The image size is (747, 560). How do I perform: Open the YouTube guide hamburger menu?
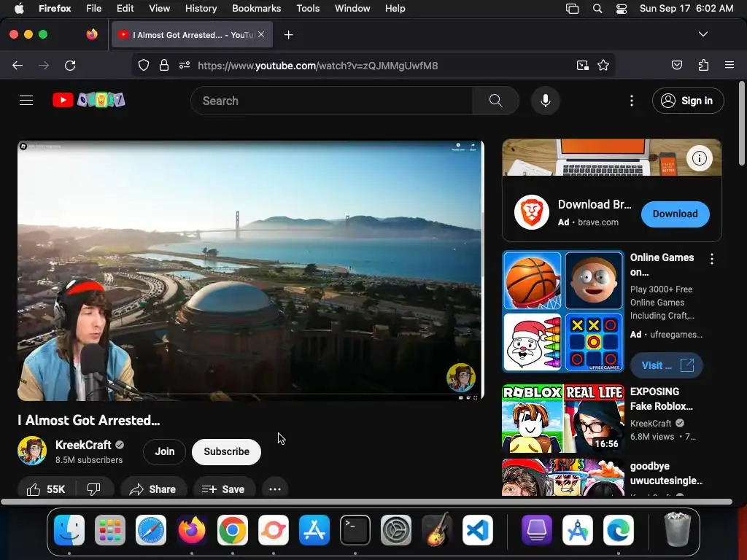26,101
